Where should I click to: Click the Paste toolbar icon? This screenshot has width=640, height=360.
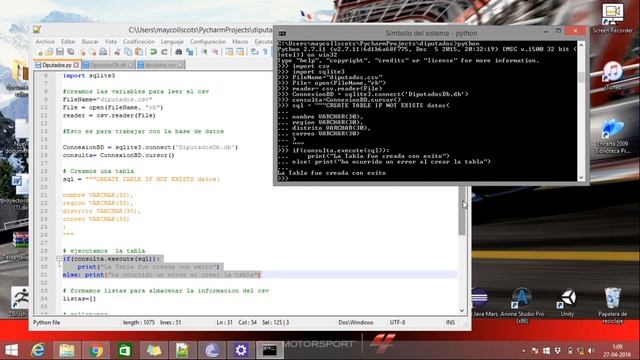click(x=139, y=52)
